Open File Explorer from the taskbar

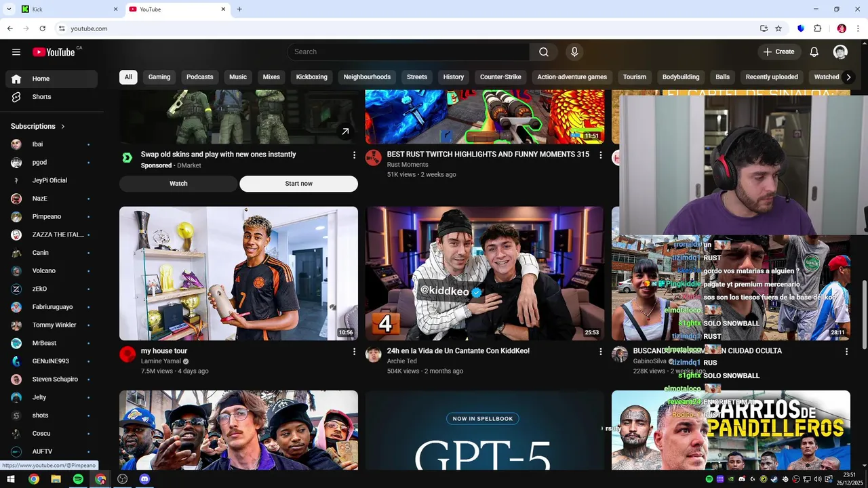pyautogui.click(x=56, y=479)
